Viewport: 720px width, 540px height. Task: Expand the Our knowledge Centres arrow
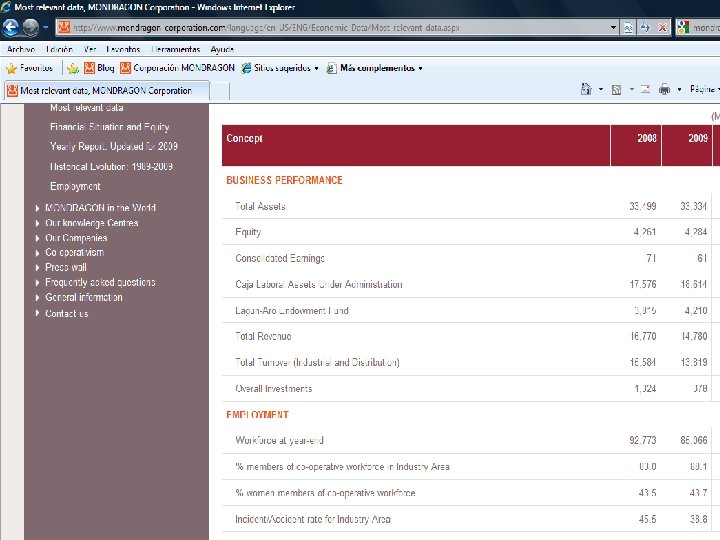pyautogui.click(x=37, y=223)
